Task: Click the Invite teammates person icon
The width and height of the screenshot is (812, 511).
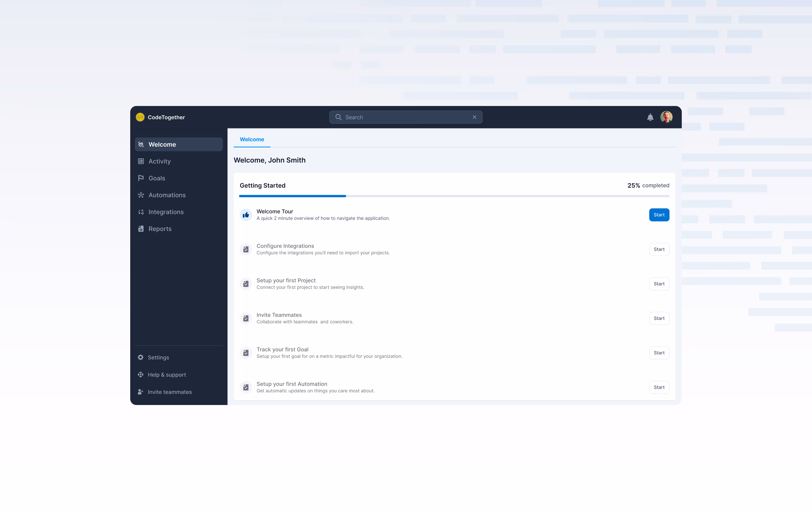Action: pos(141,392)
